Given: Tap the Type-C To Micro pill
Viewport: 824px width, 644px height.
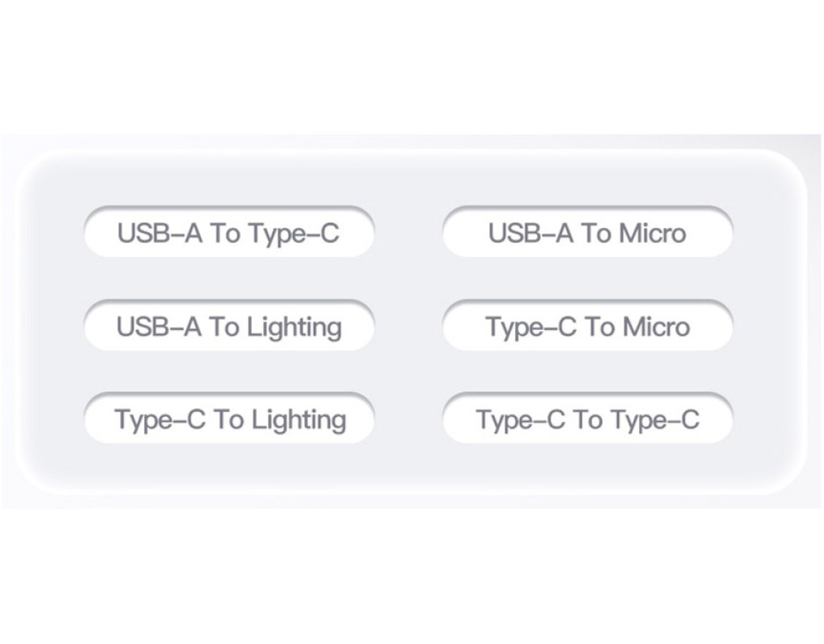Looking at the screenshot, I should [x=587, y=327].
